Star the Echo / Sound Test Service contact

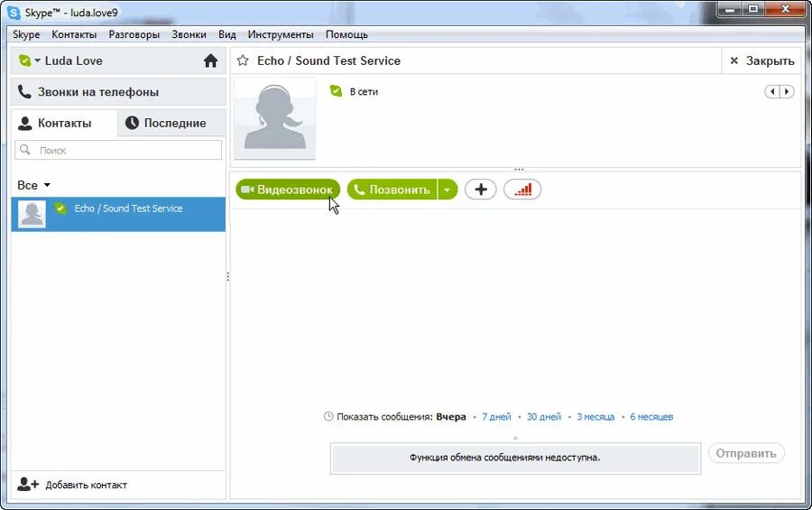[x=243, y=60]
